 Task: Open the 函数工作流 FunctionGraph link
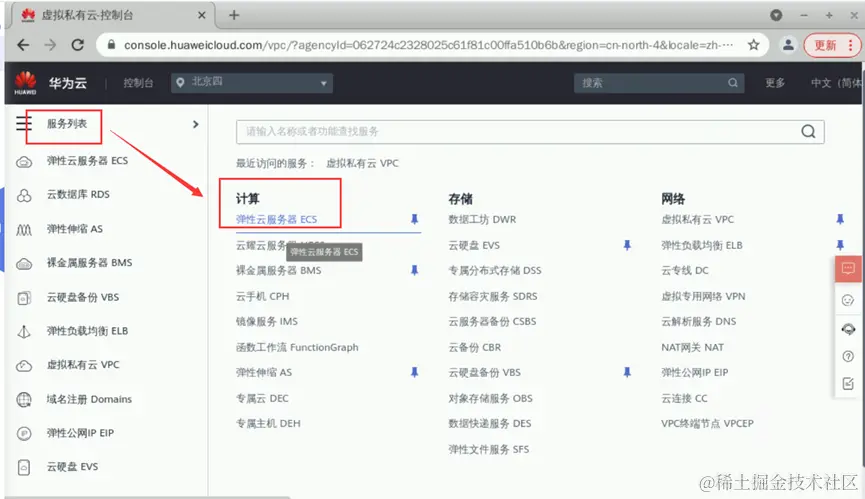point(297,347)
